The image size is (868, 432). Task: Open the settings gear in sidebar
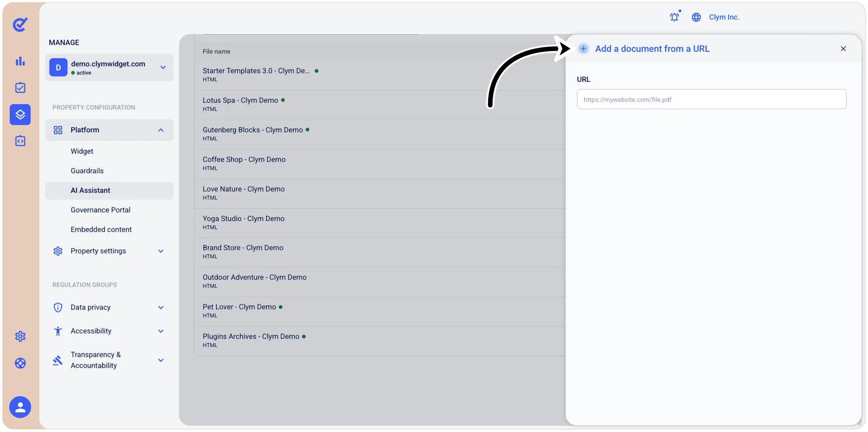pos(20,336)
